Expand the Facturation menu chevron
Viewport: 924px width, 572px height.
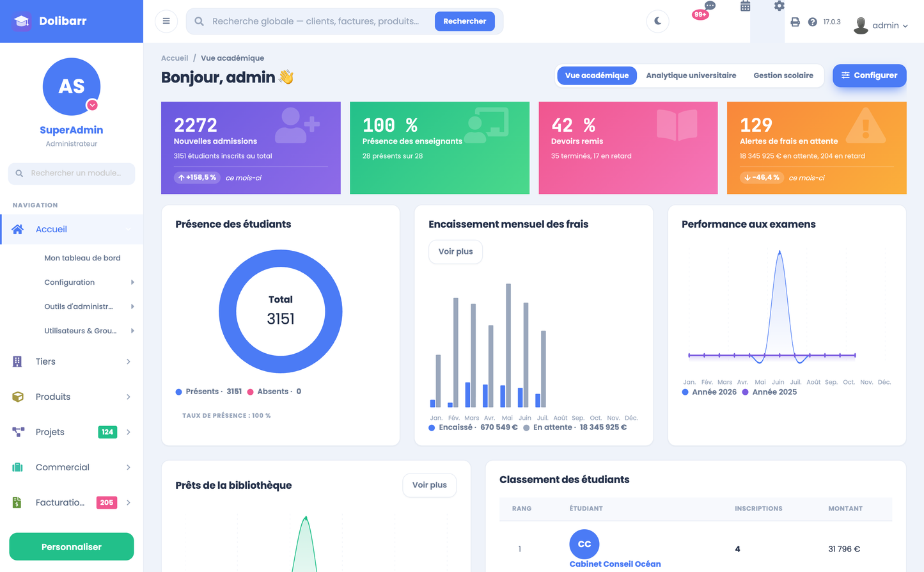pos(129,502)
